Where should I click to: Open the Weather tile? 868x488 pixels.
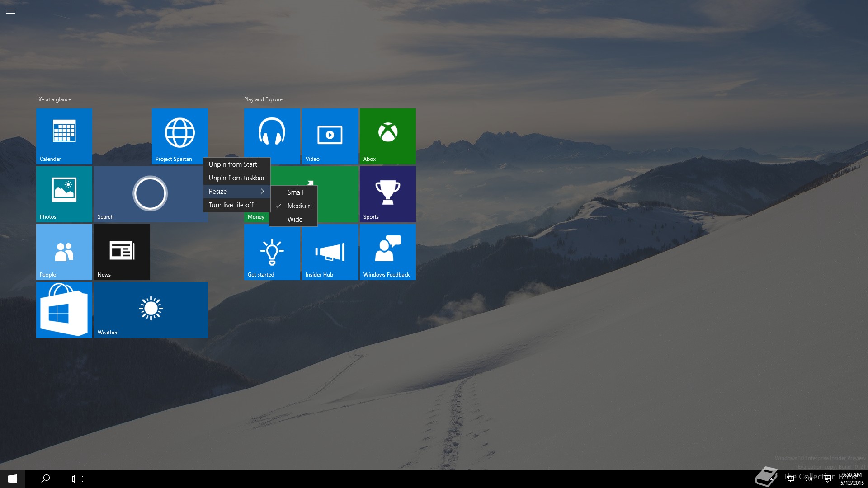(x=151, y=310)
